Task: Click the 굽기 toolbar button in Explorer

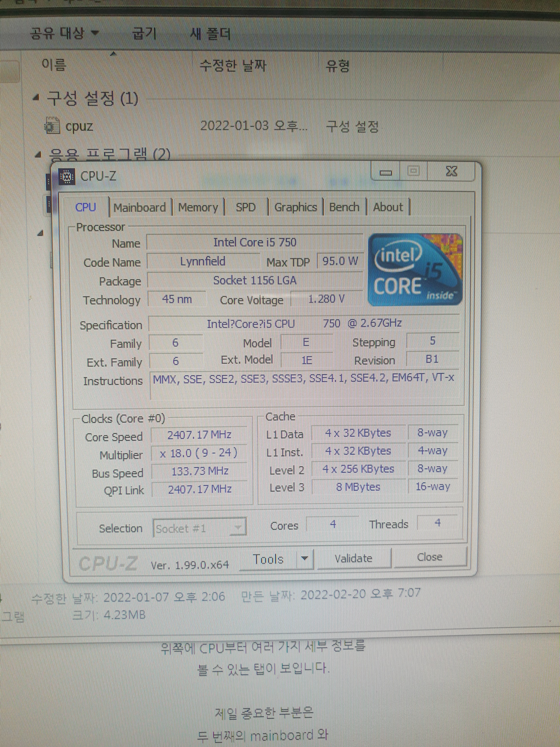Action: [144, 34]
